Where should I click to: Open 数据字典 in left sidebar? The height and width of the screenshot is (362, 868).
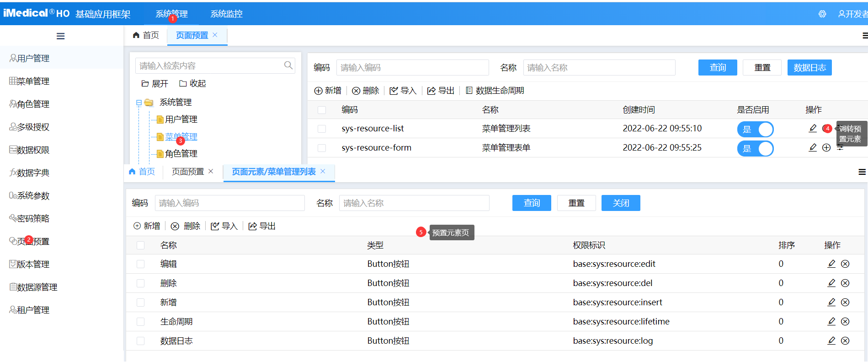pos(62,173)
